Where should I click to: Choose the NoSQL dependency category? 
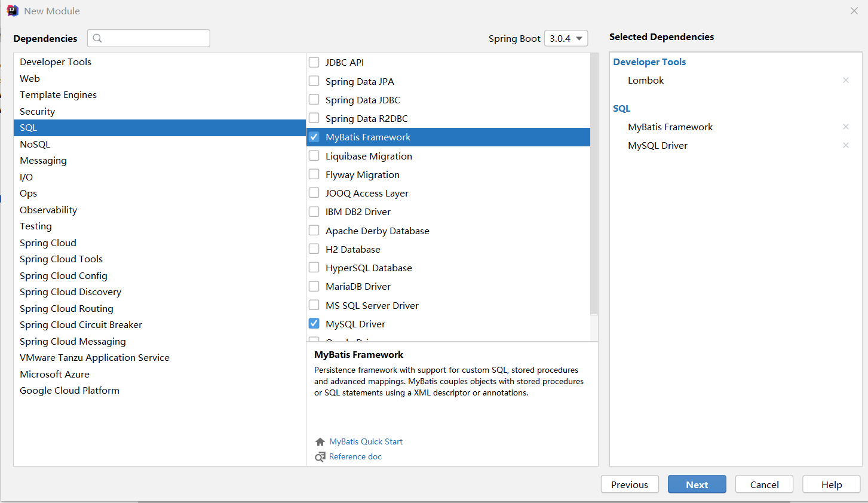[35, 145]
